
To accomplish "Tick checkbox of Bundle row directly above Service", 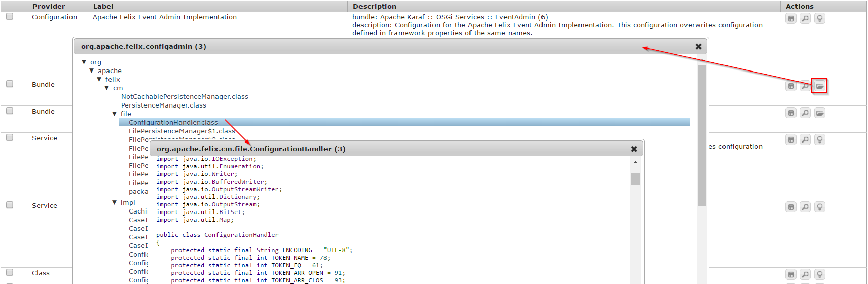I will tap(10, 111).
